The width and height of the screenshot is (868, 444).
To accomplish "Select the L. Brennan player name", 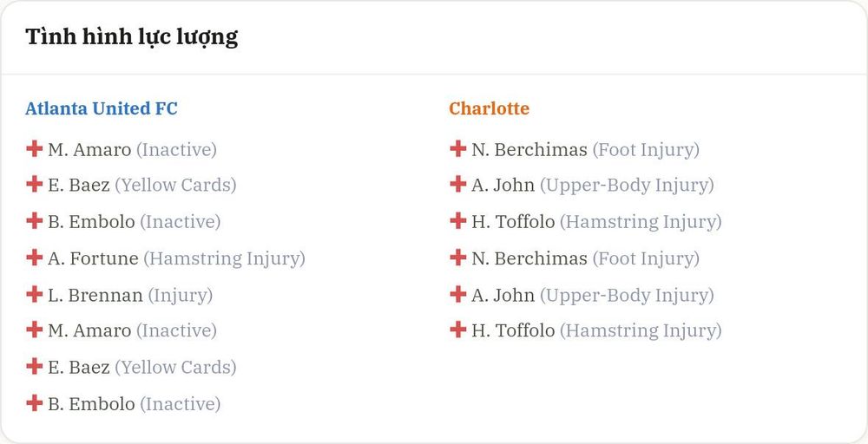I will click(x=95, y=295).
